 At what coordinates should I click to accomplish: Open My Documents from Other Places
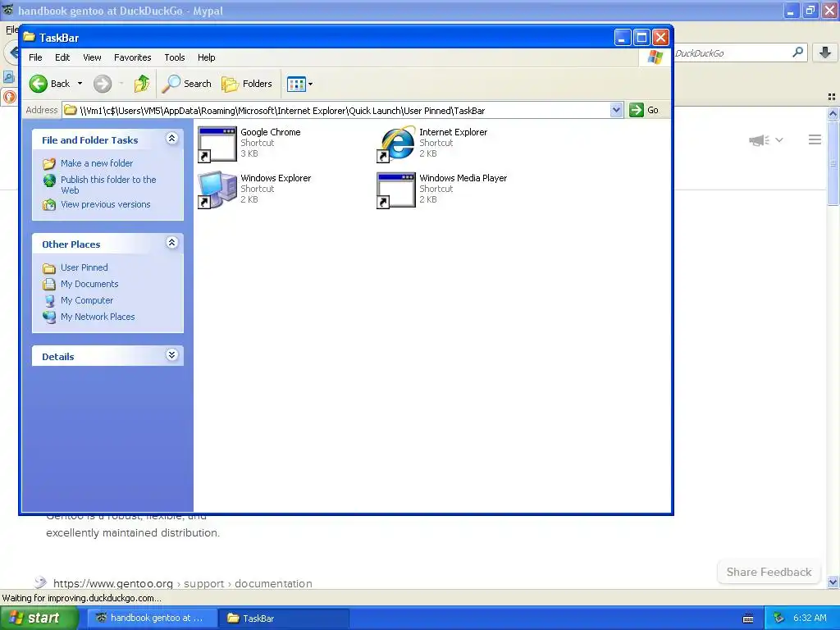[x=89, y=284]
